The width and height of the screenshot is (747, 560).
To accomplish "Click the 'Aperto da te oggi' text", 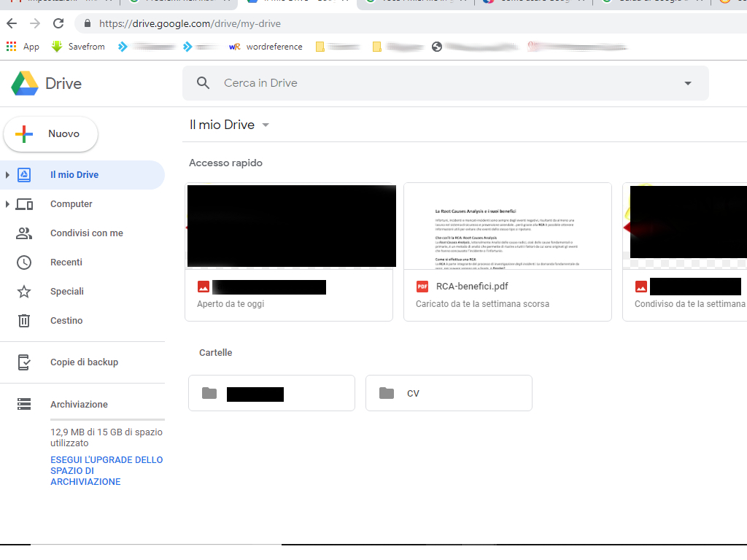I will pos(231,304).
